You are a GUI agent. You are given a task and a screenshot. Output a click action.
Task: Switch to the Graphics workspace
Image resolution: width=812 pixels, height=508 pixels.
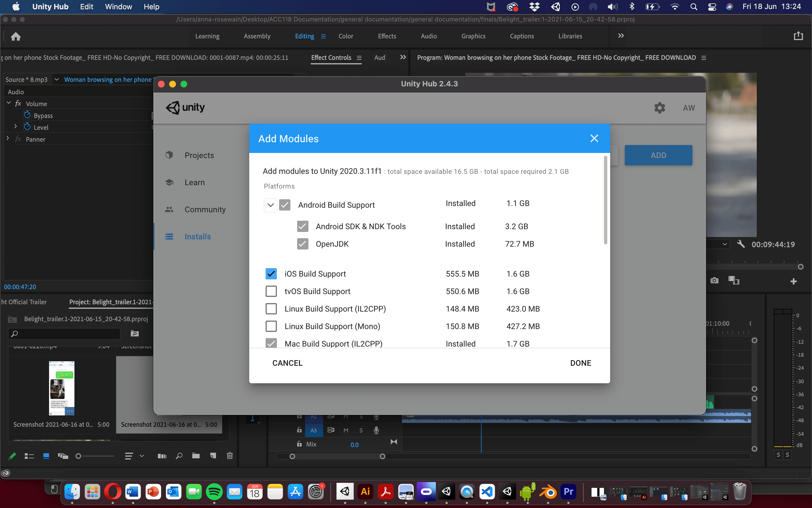473,36
